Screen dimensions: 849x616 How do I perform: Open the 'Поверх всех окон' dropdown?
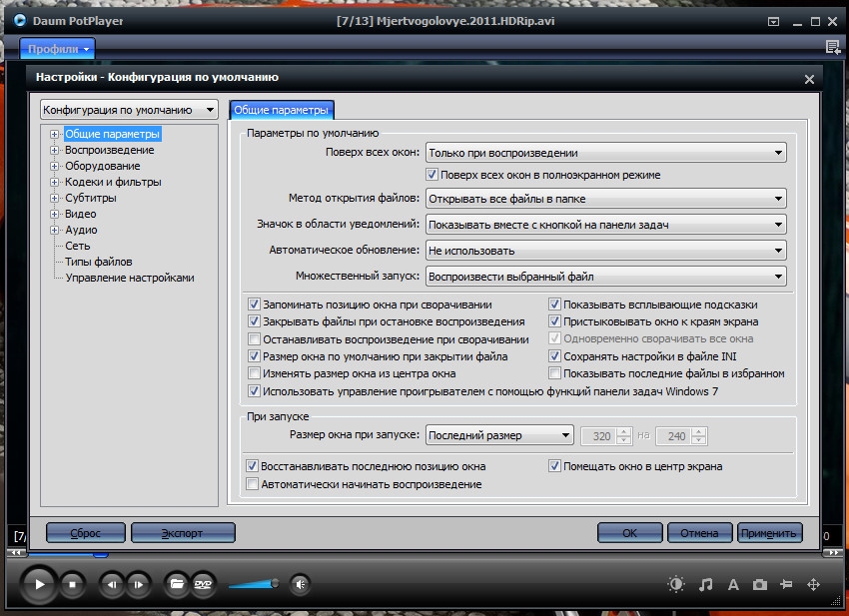point(605,153)
